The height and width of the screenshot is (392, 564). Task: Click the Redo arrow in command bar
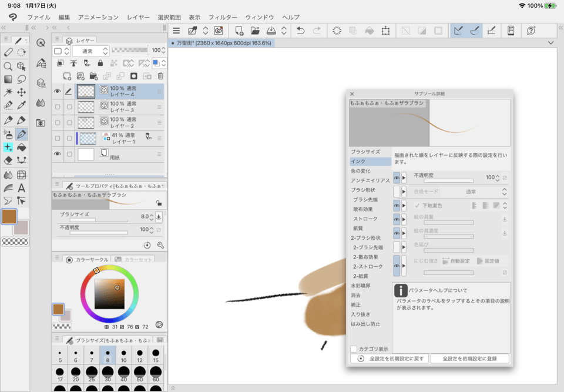(317, 31)
